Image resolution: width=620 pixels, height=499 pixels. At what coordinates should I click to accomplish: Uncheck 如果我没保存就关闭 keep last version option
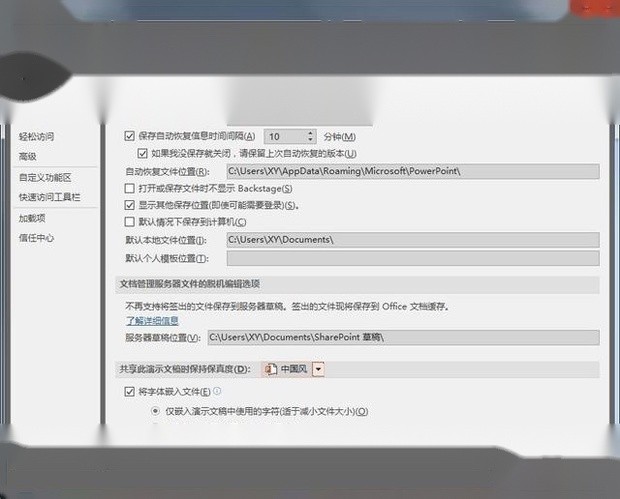click(142, 154)
